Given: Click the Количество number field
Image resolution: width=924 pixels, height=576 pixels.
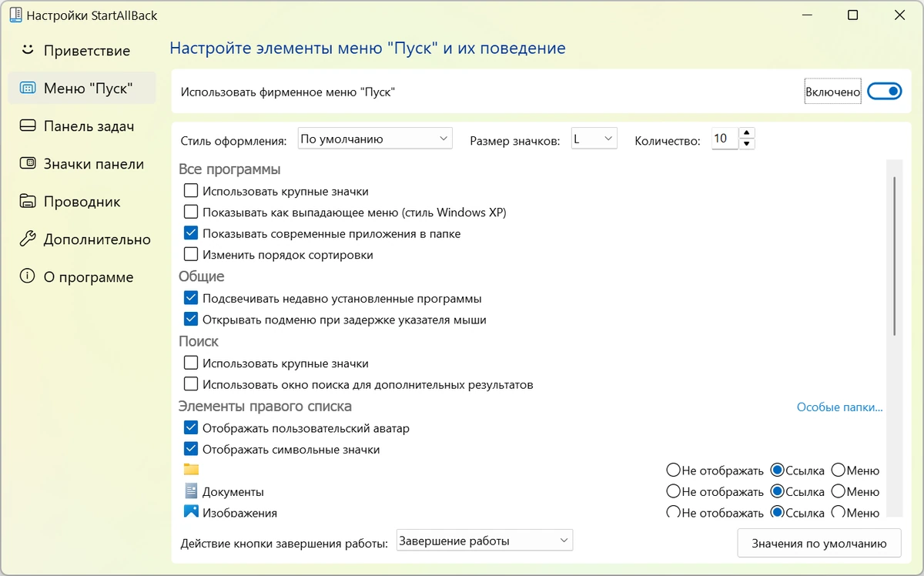Looking at the screenshot, I should (725, 139).
